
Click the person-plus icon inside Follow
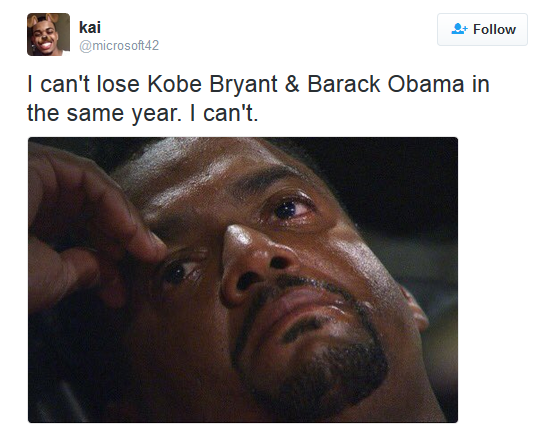click(459, 29)
